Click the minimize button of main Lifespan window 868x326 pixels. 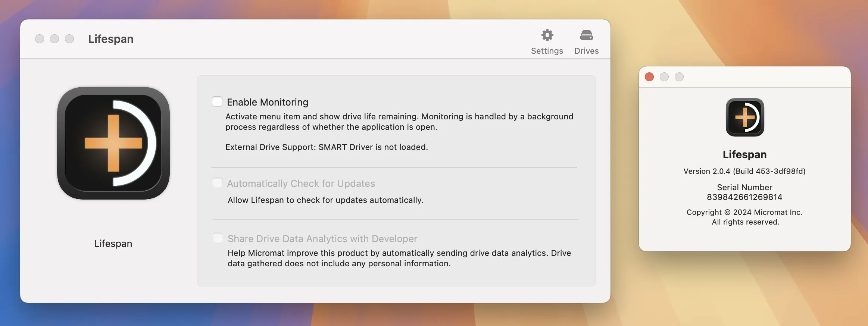[x=54, y=39]
